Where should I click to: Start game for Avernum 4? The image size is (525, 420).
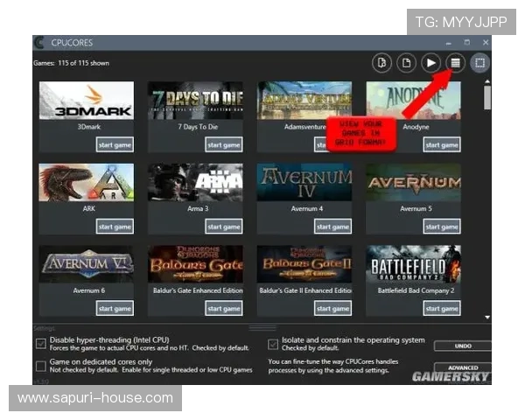(332, 227)
